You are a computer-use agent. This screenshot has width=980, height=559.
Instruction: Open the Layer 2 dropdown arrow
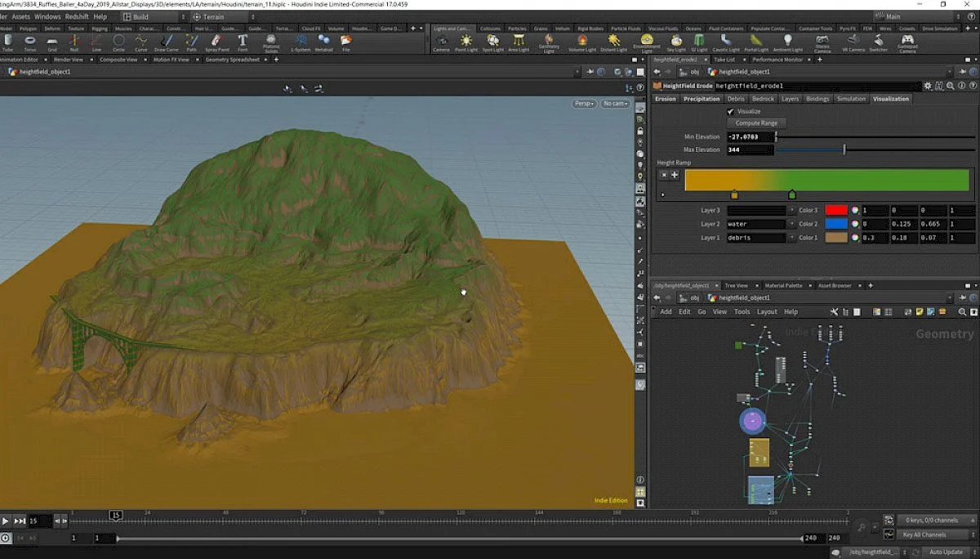791,224
